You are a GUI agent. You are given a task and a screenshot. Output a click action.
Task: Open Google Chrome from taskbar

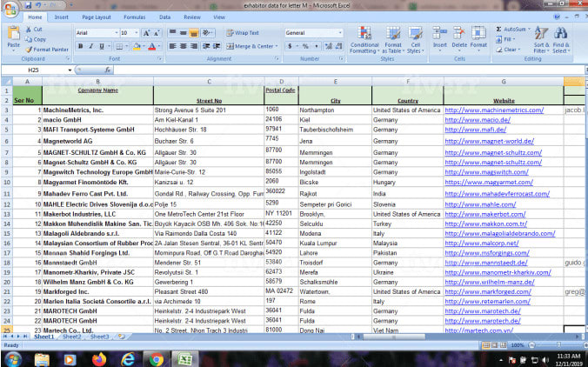156,359
